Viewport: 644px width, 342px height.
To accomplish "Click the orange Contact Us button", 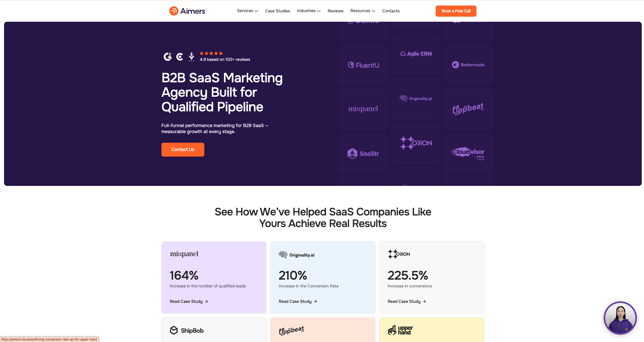I will tap(183, 150).
